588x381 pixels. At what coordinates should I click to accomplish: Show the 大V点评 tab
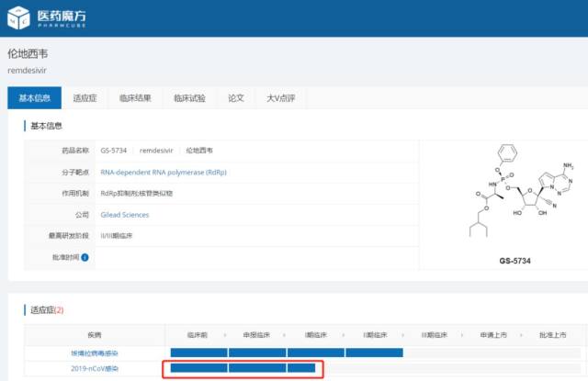tap(280, 98)
